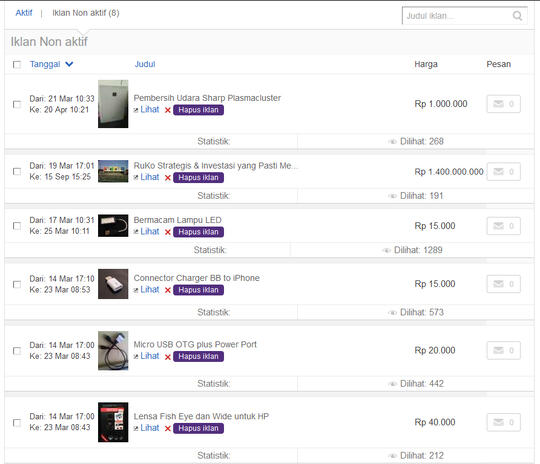Check the box for Lensa Fish Eye ad
This screenshot has width=540, height=464.
[x=17, y=422]
